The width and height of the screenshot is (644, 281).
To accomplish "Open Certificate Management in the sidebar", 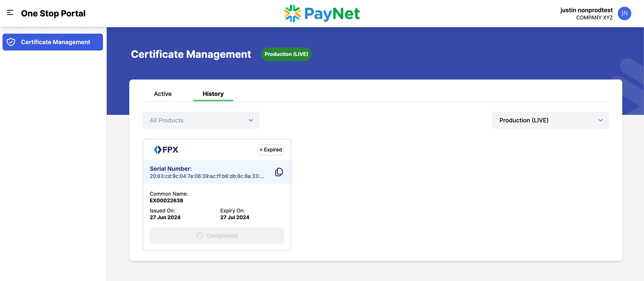I will click(x=53, y=42).
